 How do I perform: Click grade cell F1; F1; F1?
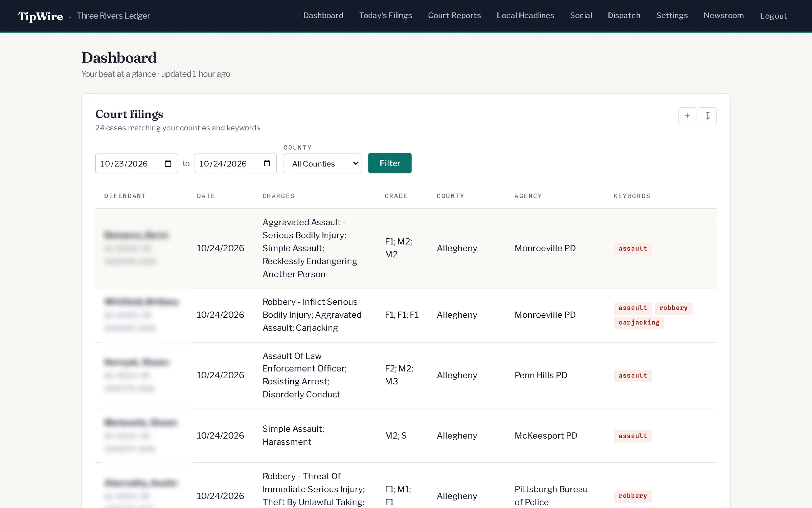click(x=402, y=315)
